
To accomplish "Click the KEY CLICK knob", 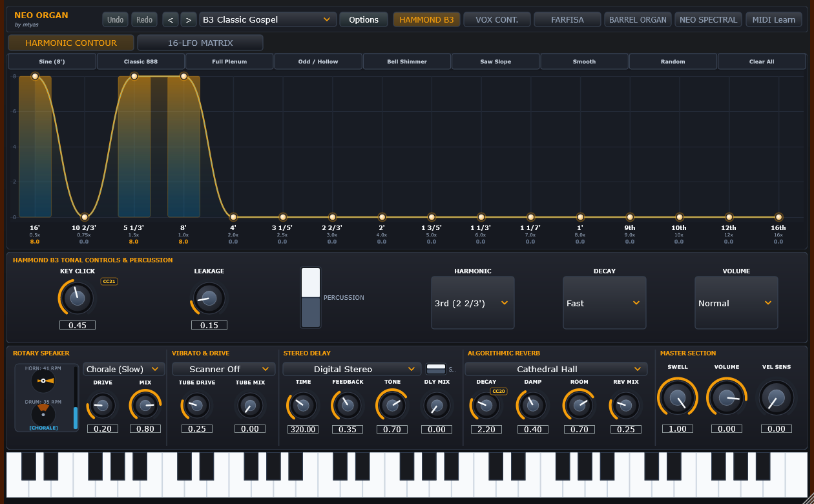I will pyautogui.click(x=77, y=298).
